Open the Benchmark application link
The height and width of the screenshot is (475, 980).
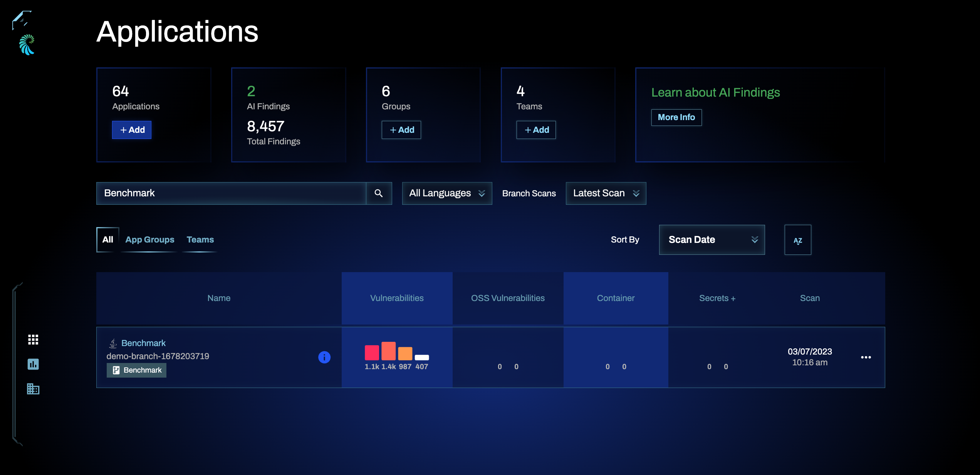coord(143,343)
